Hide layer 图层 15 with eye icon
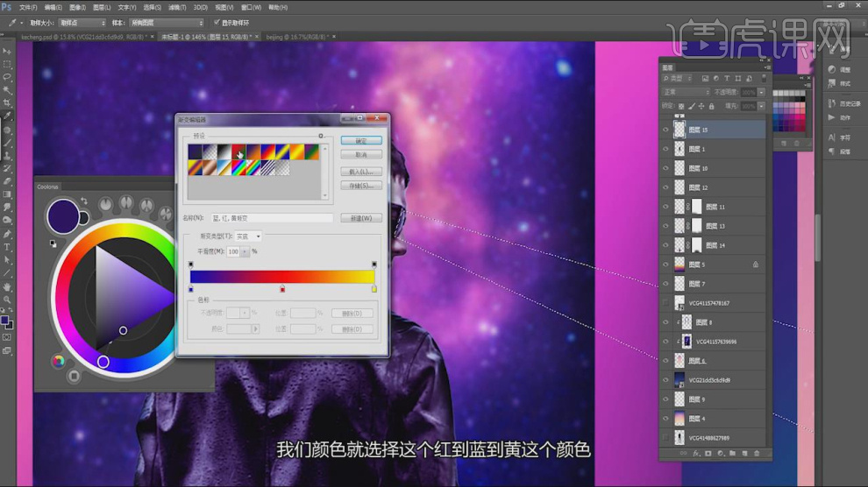868x487 pixels. click(x=665, y=130)
